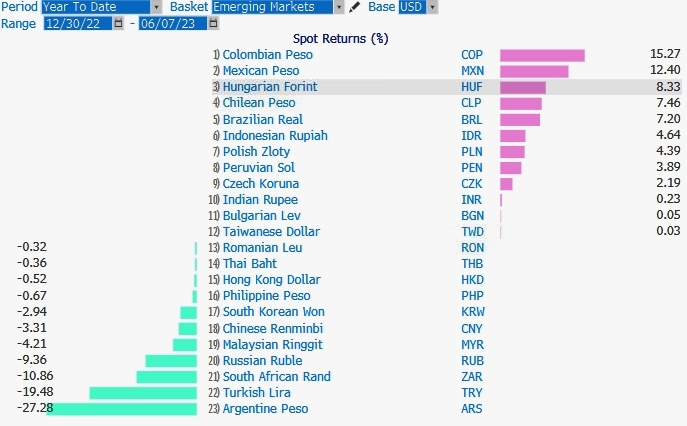Select the Brazilian Real row
The image size is (687, 426).
pos(264,119)
